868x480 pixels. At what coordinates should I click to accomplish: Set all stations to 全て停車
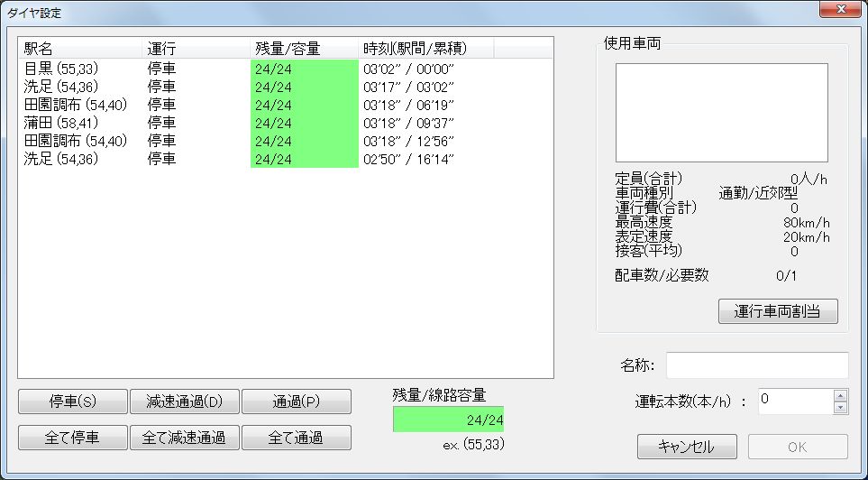coord(73,438)
